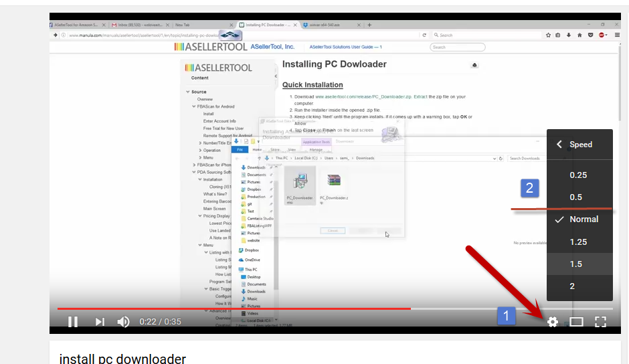The height and width of the screenshot is (364, 629).
Task: Open the Free Trial for New User entry
Action: [223, 128]
